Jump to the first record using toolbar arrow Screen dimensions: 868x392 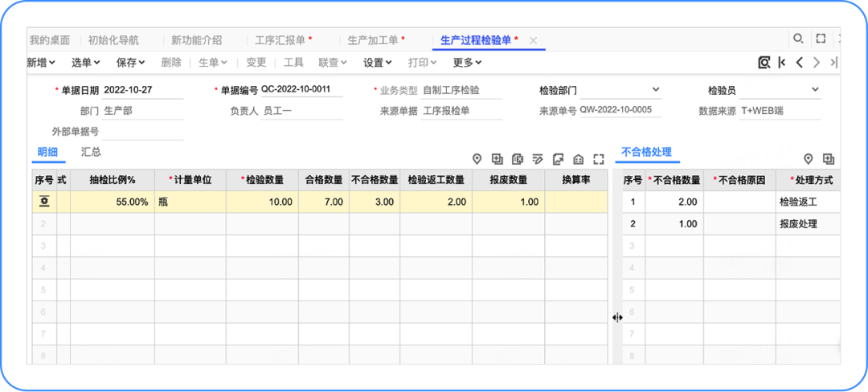pyautogui.click(x=781, y=63)
